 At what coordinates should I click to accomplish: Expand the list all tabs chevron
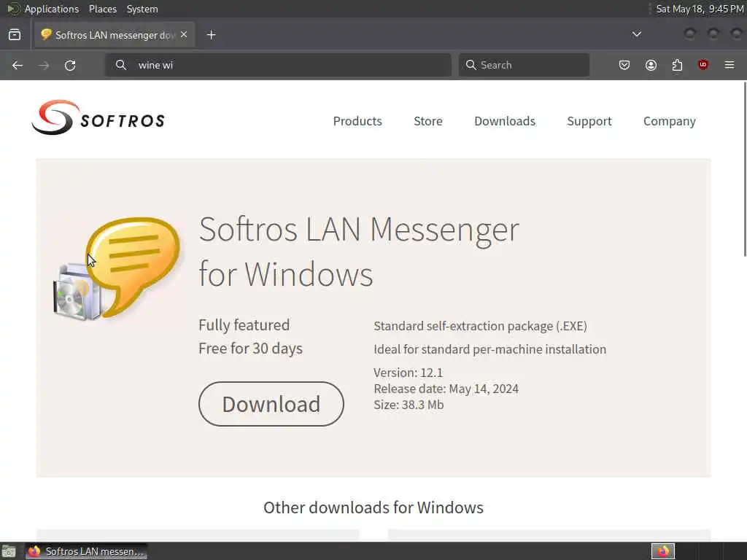[x=636, y=34]
